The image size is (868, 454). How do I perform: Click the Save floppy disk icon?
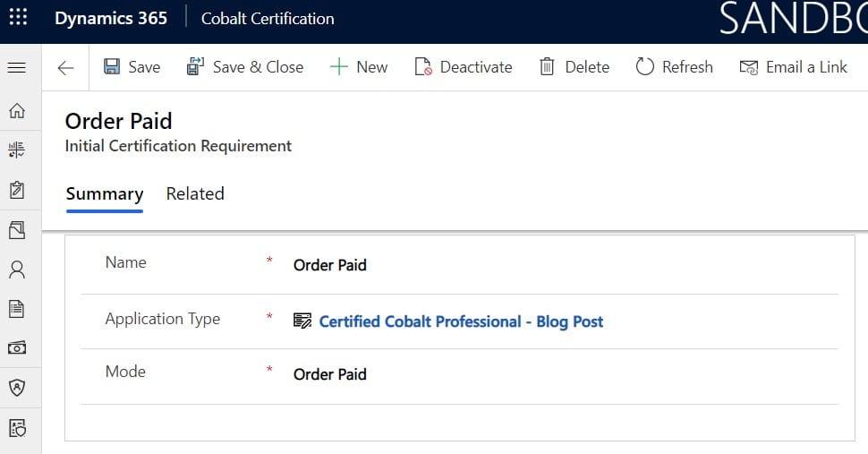[112, 67]
